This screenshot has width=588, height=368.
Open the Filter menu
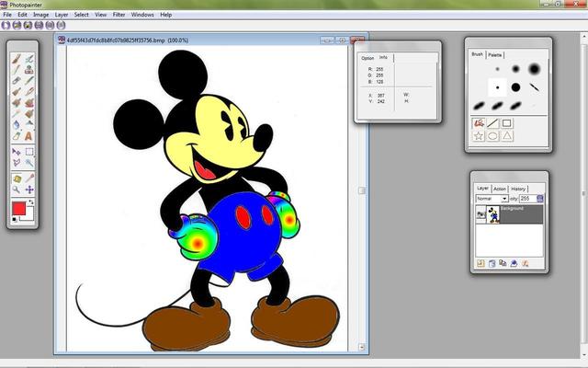point(119,15)
